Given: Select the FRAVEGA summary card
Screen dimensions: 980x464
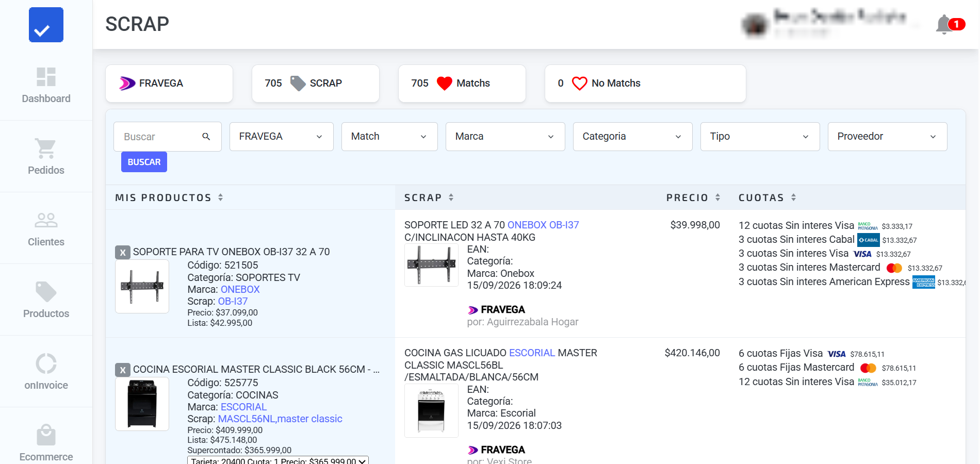Looking at the screenshot, I should tap(169, 84).
